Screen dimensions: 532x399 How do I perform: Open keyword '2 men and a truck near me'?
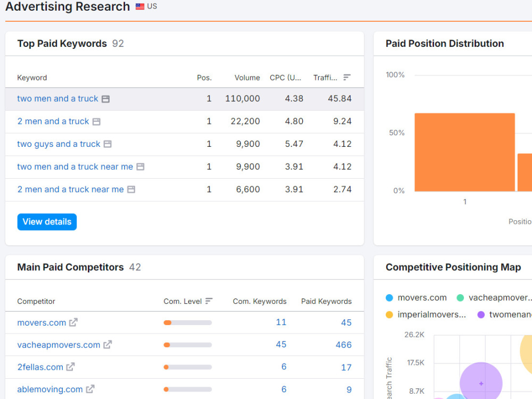(x=71, y=189)
